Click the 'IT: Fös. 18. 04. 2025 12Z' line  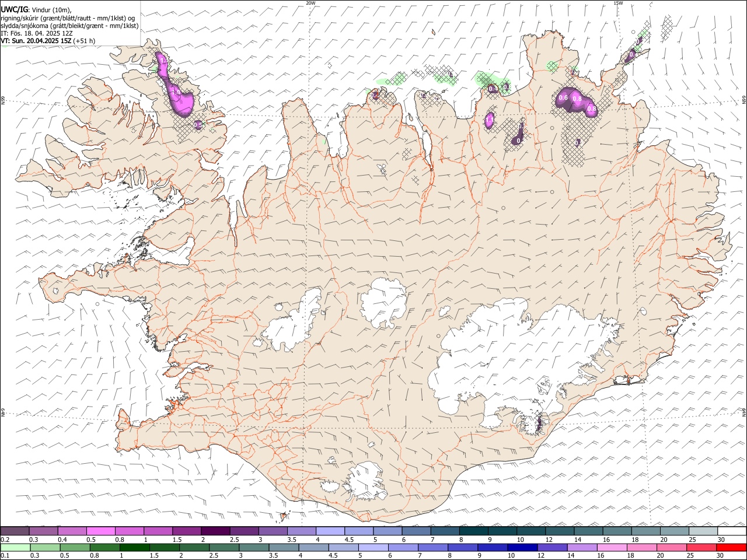point(37,33)
